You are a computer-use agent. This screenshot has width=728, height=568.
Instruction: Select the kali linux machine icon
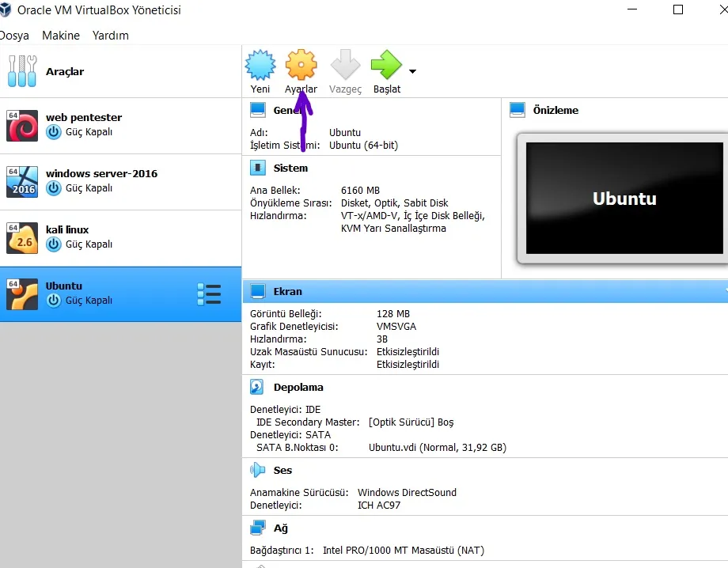pyautogui.click(x=22, y=238)
